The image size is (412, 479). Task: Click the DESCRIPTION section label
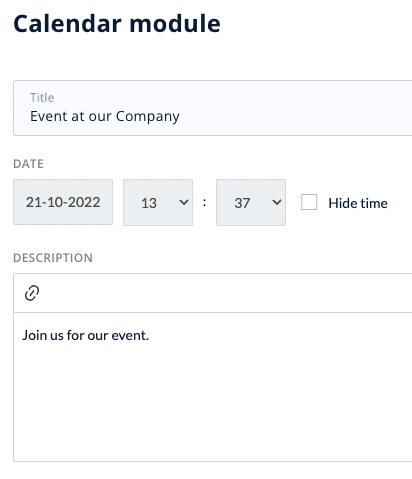pyautogui.click(x=53, y=258)
